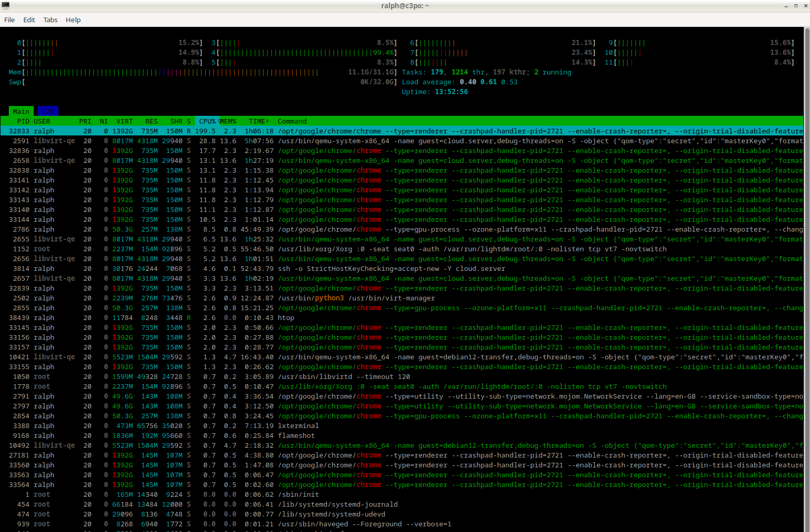Minimize the ralph@c3po terminal window

[x=786, y=6]
